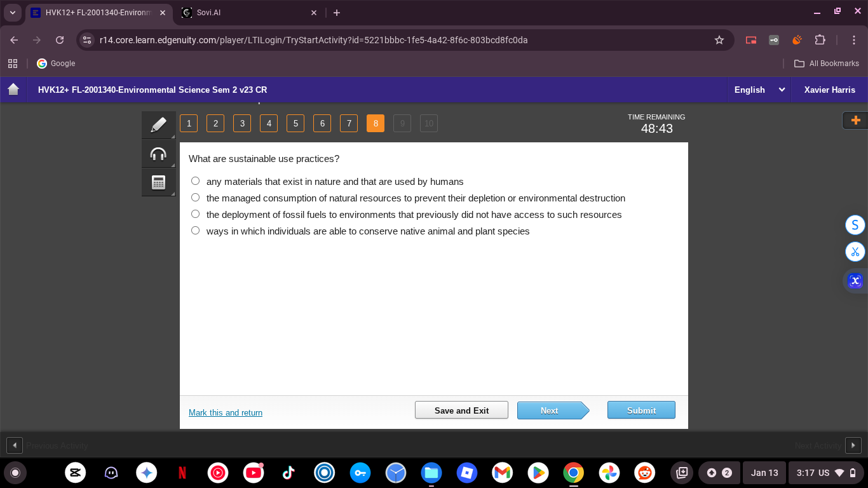Submit the quiz with Submit button
Image resolution: width=868 pixels, height=488 pixels.
click(641, 410)
